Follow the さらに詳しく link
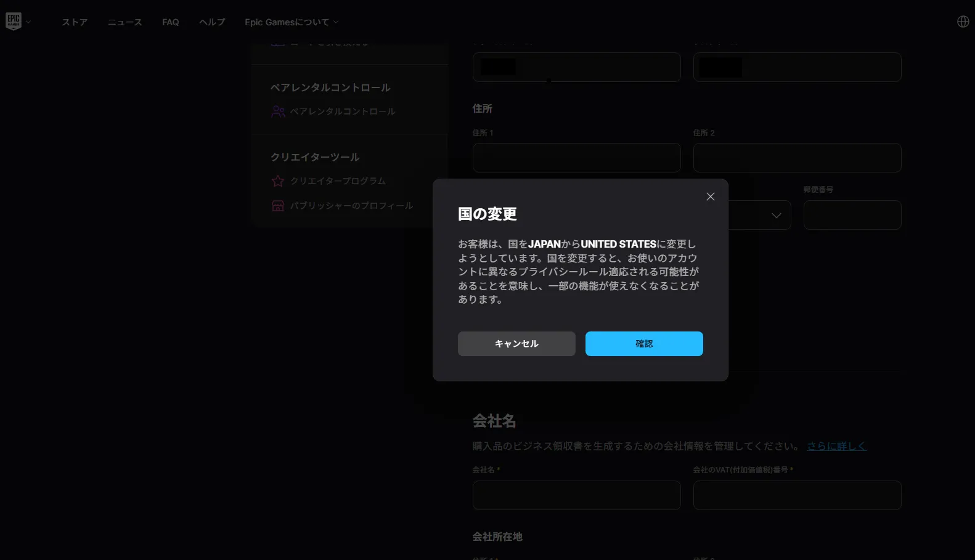The image size is (975, 560). point(836,446)
